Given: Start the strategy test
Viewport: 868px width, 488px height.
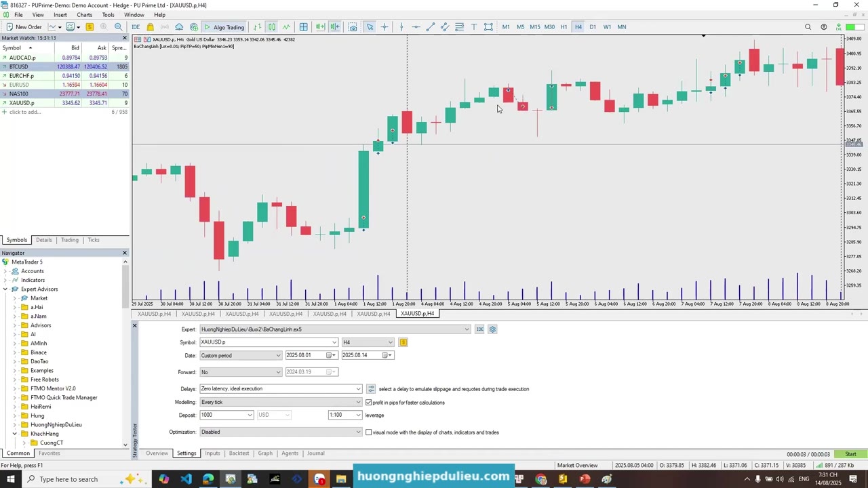Looking at the screenshot, I should click(x=850, y=454).
